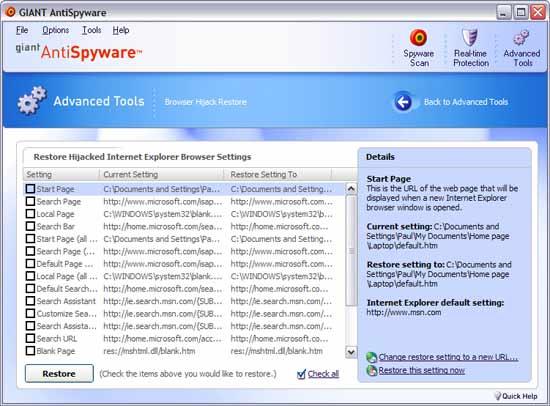Open the Help menu
The width and height of the screenshot is (550, 406).
coord(121,30)
